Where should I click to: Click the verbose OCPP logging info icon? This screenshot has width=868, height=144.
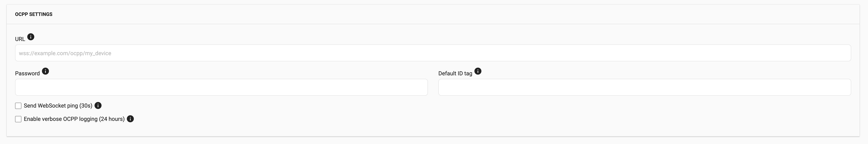tap(130, 119)
